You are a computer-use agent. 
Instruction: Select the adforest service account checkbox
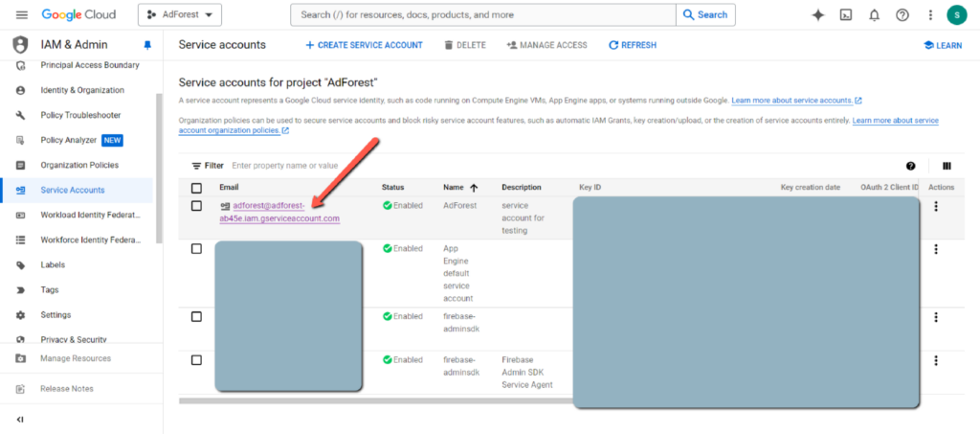(x=196, y=206)
